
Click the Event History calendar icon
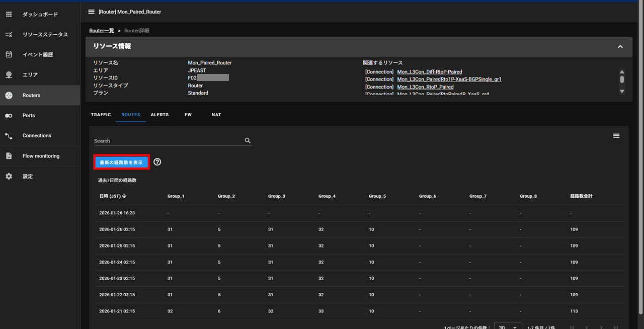point(9,54)
